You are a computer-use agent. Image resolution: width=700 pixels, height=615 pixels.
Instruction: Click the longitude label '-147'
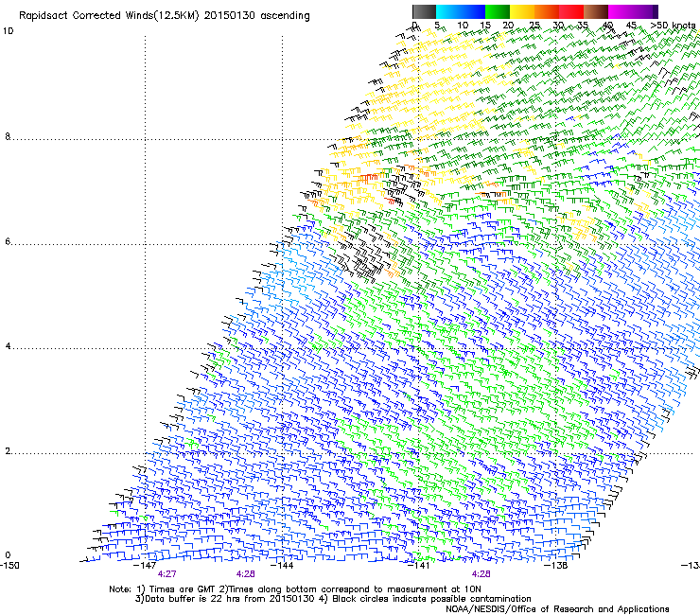pos(145,566)
